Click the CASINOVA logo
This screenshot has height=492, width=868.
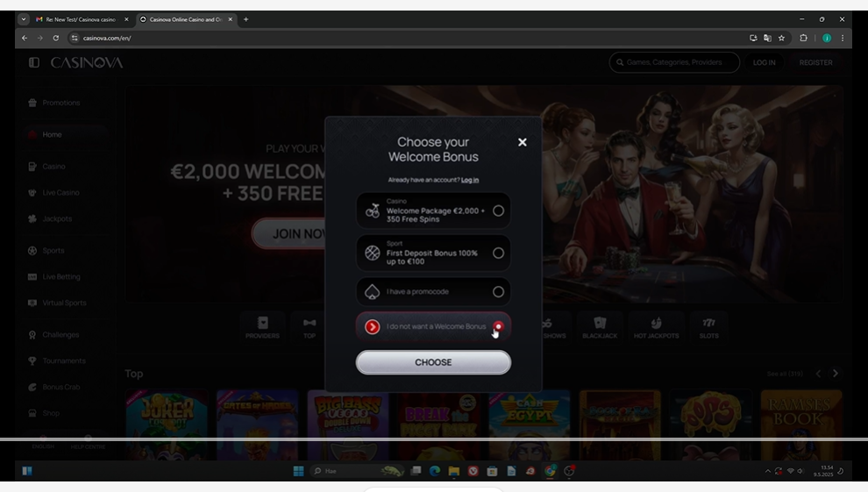tap(87, 62)
